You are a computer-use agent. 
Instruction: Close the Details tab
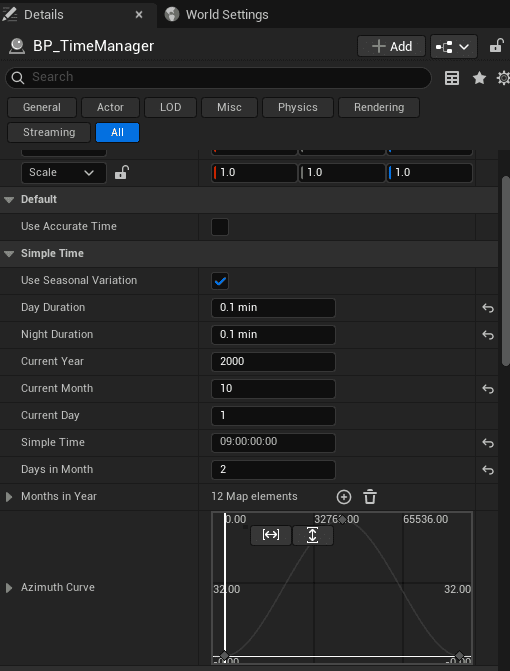tap(139, 15)
